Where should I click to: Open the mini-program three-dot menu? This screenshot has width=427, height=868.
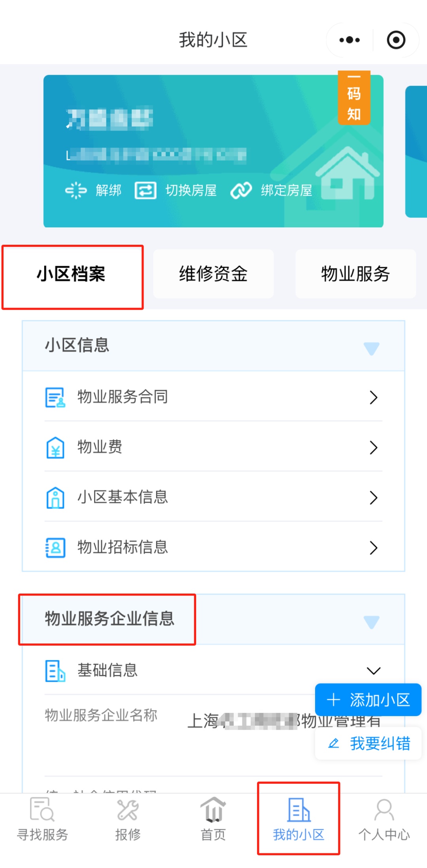click(350, 40)
